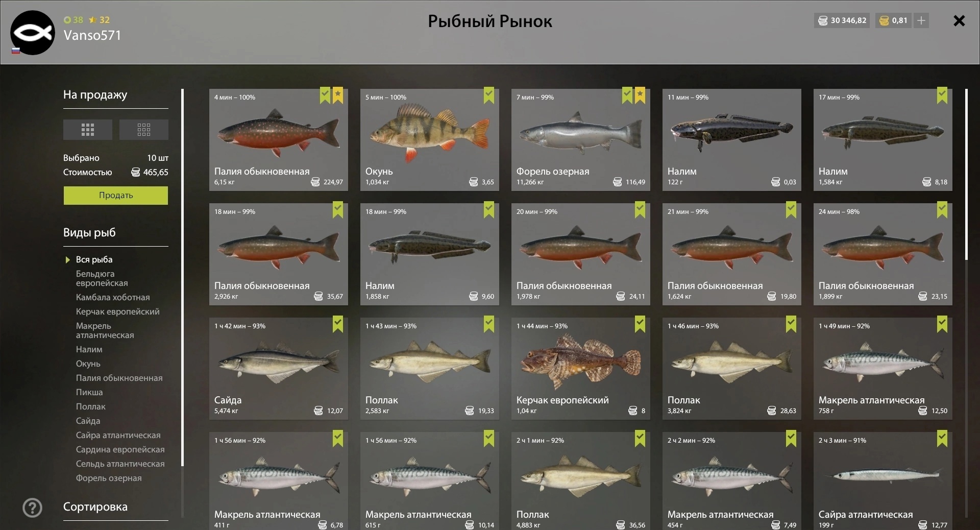The width and height of the screenshot is (980, 530).
Task: Click the fish grid vertical scrollbar
Action: [x=966, y=175]
